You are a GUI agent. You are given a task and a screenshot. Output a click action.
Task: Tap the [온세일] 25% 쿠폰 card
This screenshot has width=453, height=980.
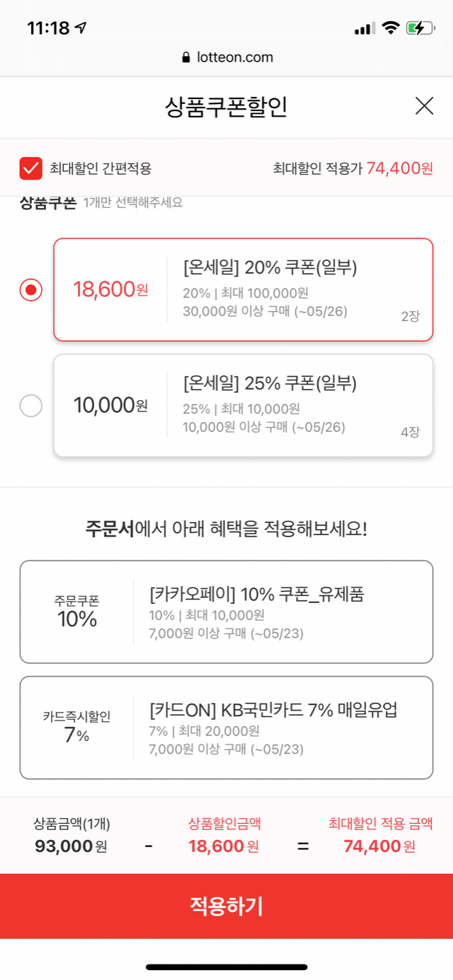pyautogui.click(x=243, y=406)
